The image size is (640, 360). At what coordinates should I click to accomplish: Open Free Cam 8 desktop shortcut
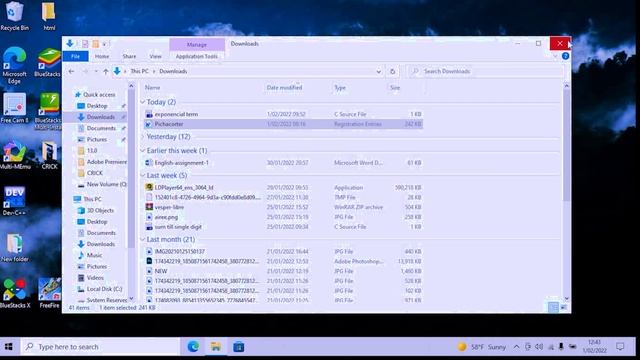point(14,108)
